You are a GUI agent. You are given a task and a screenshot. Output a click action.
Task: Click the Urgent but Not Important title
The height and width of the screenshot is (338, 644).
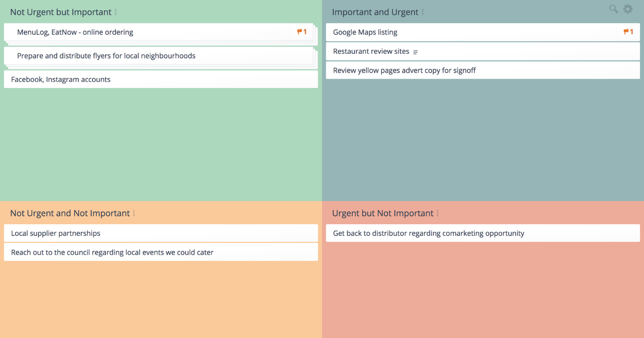(383, 213)
